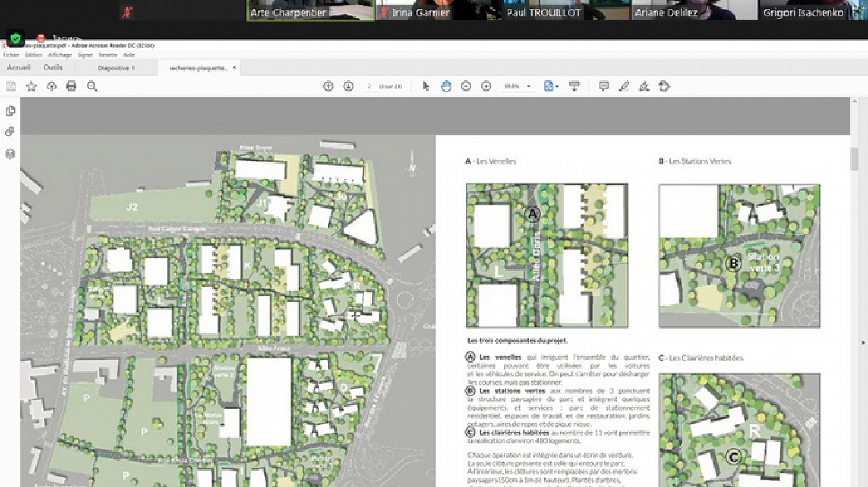Zoom out with the minus icon

tap(466, 86)
